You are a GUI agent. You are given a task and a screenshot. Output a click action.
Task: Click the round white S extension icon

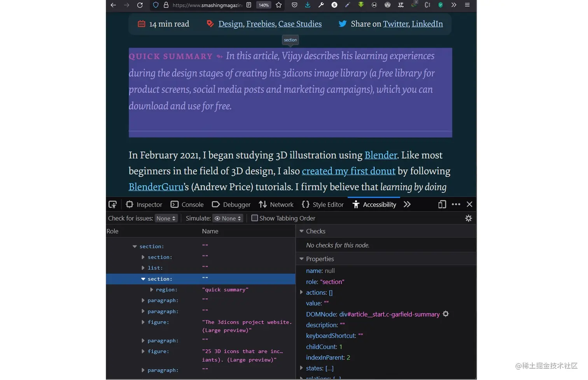[334, 5]
